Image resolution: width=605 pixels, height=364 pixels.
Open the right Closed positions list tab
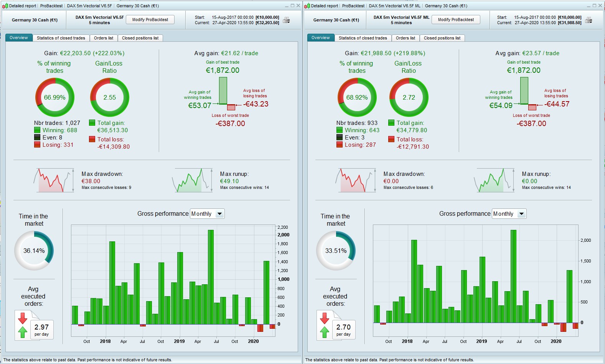[442, 38]
